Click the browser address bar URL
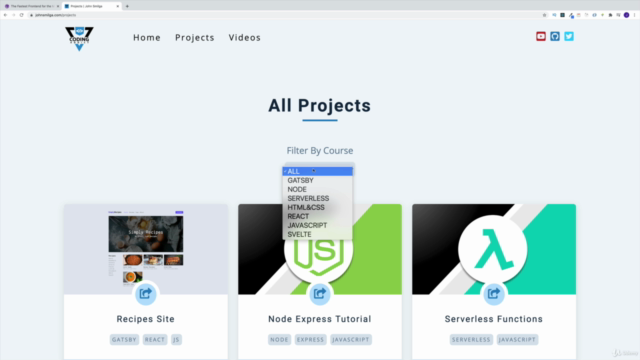The image size is (640, 360). coord(56,15)
